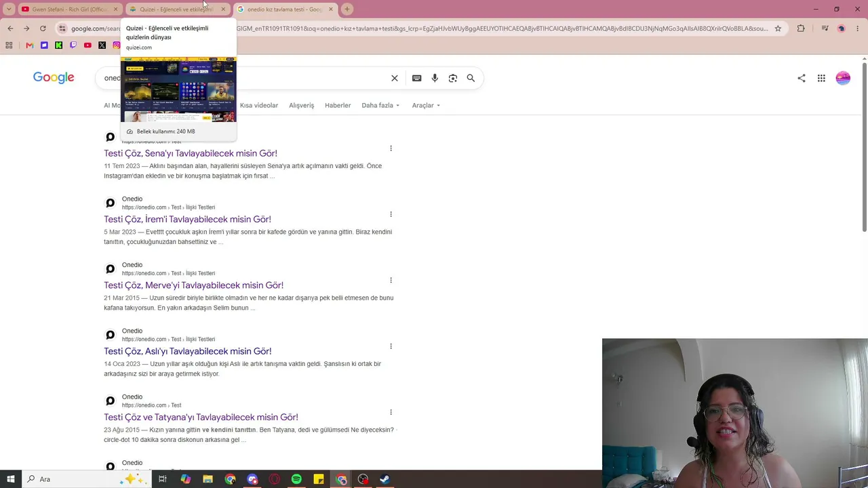Expand the Chrome tab search dropdown
The height and width of the screenshot is (488, 868).
pos(9,9)
